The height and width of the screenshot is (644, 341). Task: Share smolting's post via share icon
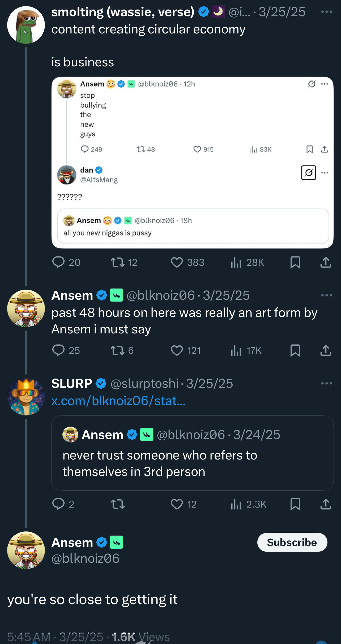point(326,262)
